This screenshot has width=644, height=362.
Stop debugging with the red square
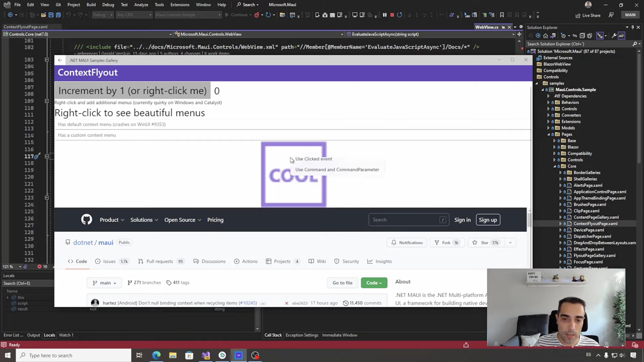pyautogui.click(x=392, y=15)
